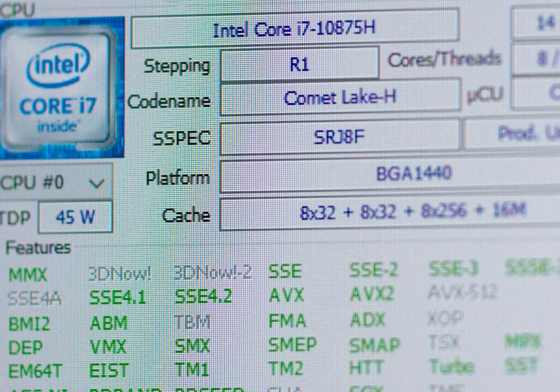Click the Cache label
The image size is (560, 392).
click(x=186, y=215)
